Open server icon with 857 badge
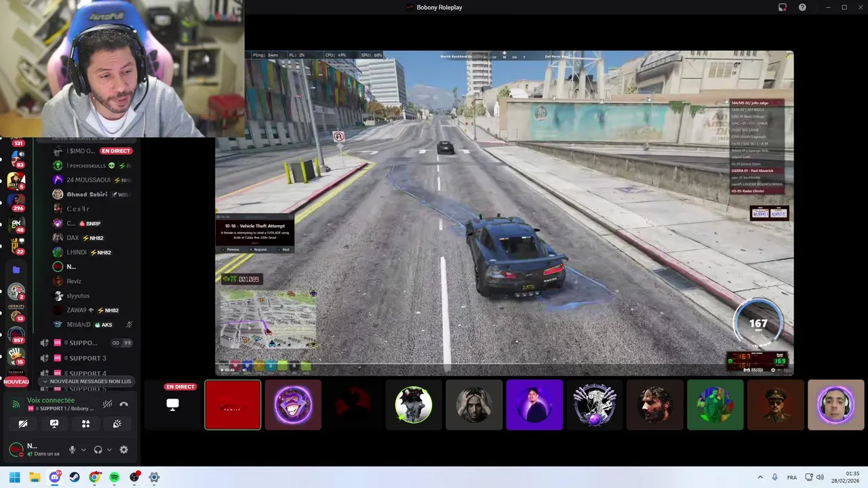868x488 pixels. tap(16, 334)
